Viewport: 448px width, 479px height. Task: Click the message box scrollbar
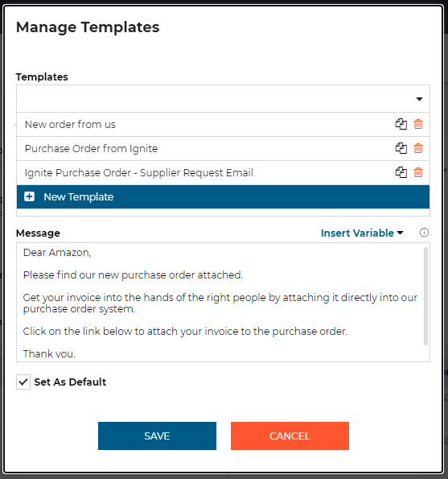click(x=425, y=296)
